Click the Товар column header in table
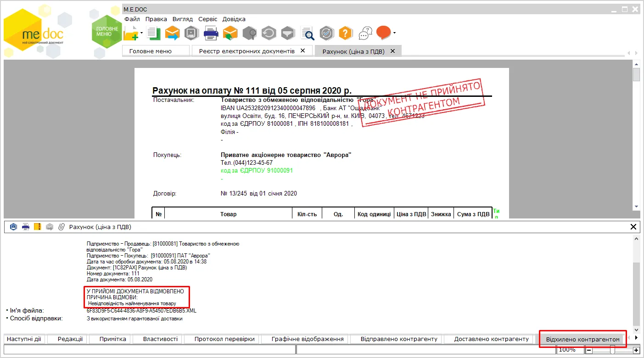Screen dimensions: 644x358 228,214
